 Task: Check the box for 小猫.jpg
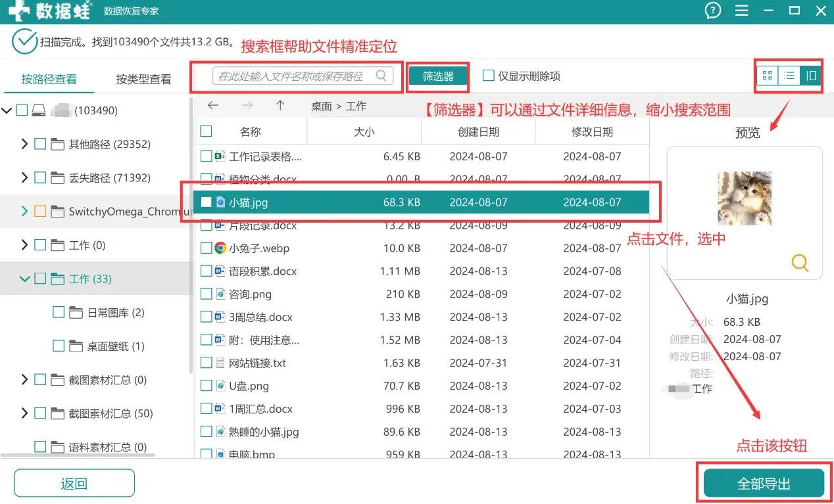tap(206, 202)
